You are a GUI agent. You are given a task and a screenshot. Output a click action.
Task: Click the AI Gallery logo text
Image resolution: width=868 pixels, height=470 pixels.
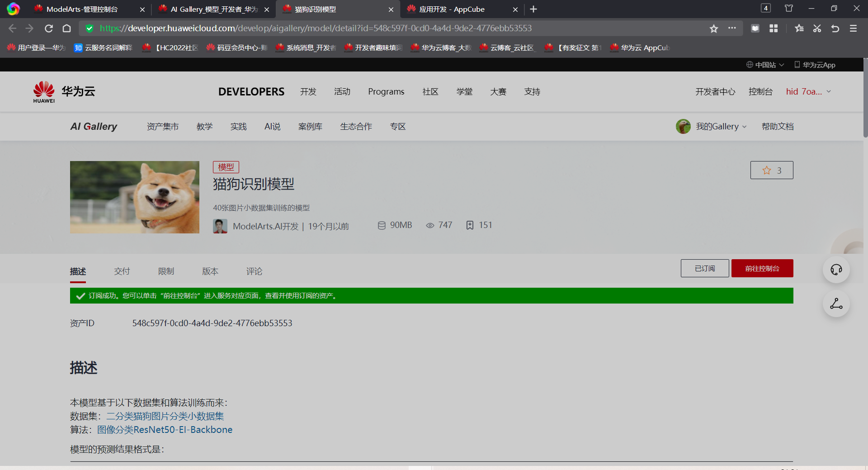[x=94, y=127]
